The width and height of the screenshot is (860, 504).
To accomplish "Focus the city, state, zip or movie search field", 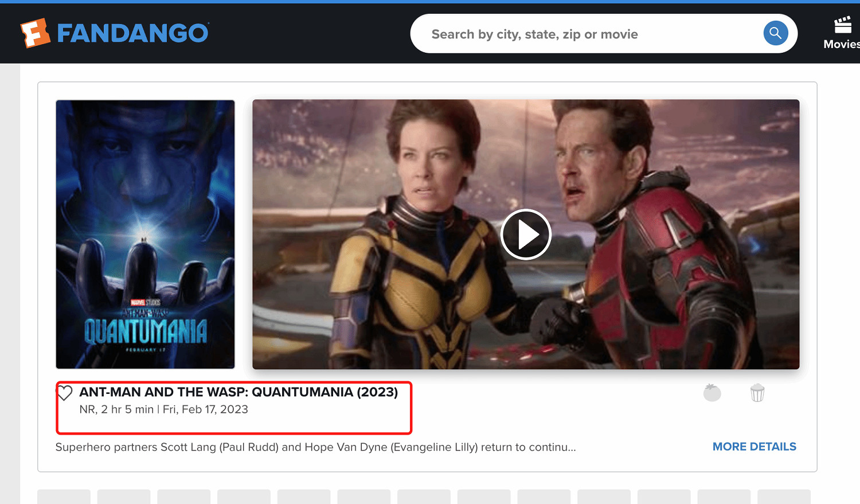I will tap(591, 34).
